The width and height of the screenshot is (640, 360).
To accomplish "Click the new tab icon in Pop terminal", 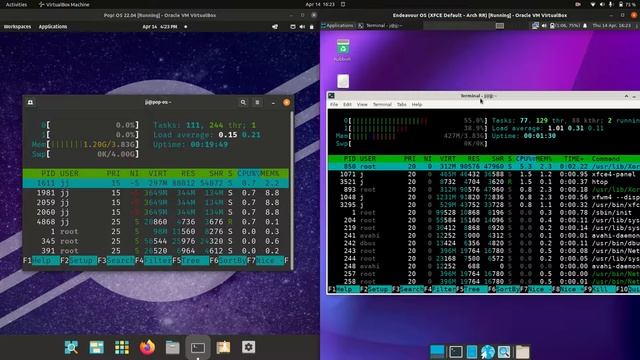I will click(30, 102).
